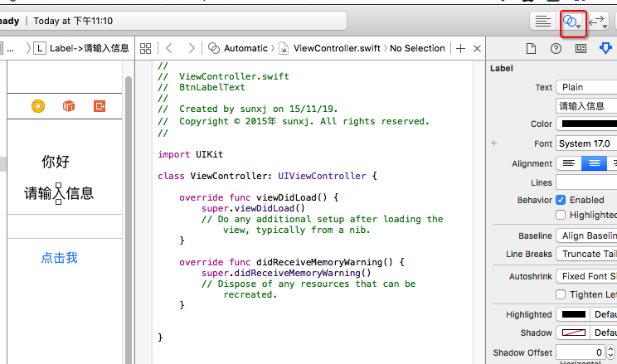Go forward in the assistant editor
This screenshot has height=364, width=617.
point(192,48)
